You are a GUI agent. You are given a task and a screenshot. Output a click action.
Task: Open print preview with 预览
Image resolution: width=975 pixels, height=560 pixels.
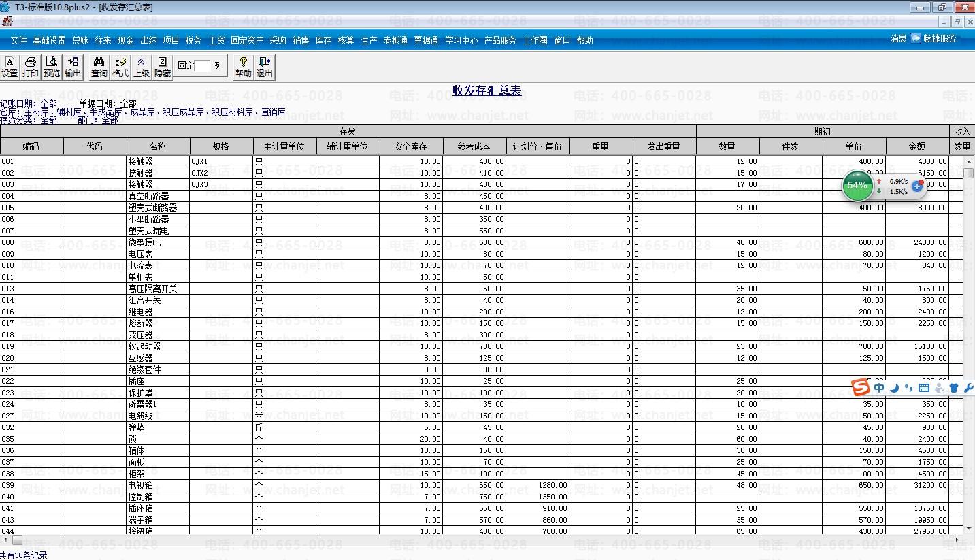pos(52,67)
